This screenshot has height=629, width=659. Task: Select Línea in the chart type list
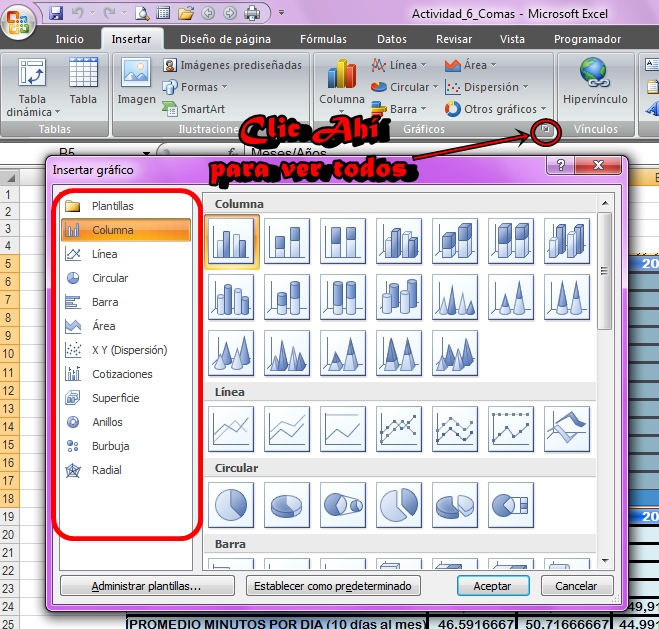tap(126, 254)
